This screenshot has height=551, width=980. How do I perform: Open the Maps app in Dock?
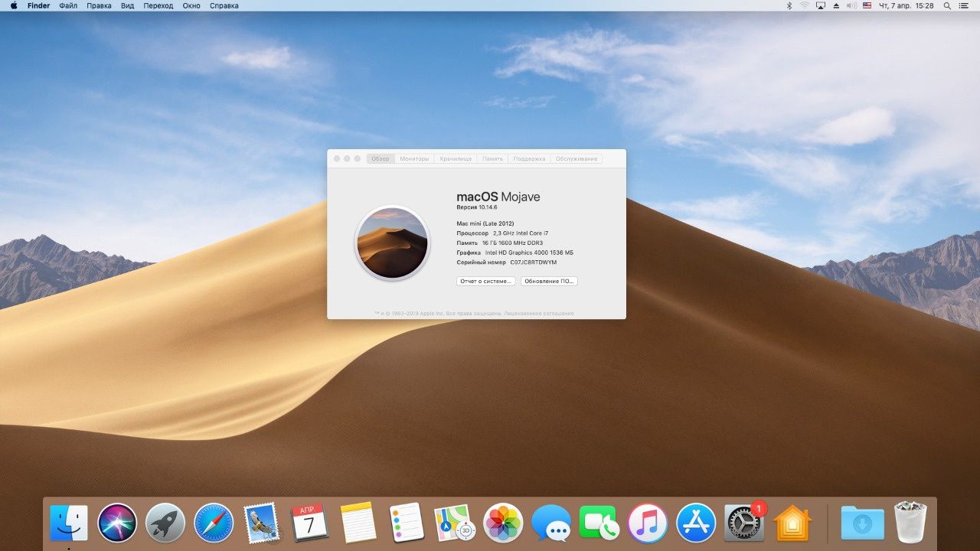[x=455, y=523]
